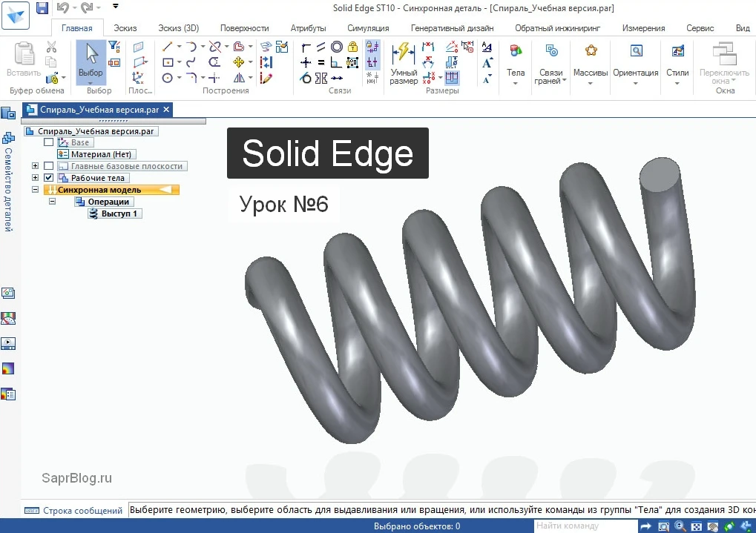
Task: Click the Lock relationship padlock icon
Action: [353, 47]
